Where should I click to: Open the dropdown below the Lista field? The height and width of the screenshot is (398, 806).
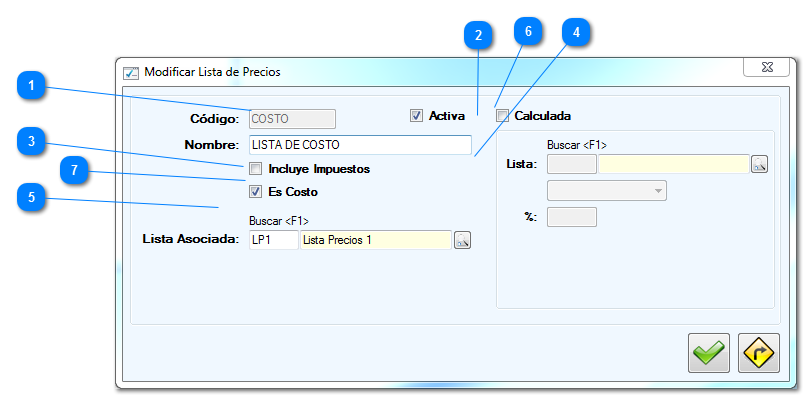[x=607, y=190]
